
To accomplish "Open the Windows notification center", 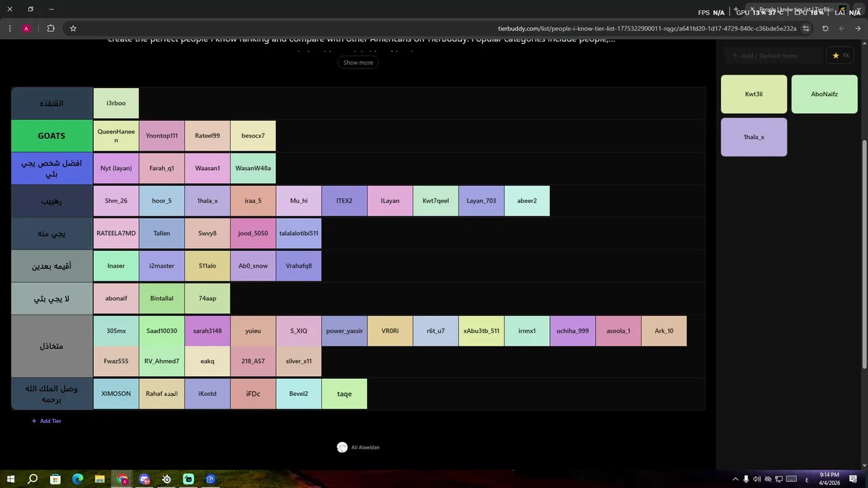I will click(x=853, y=479).
